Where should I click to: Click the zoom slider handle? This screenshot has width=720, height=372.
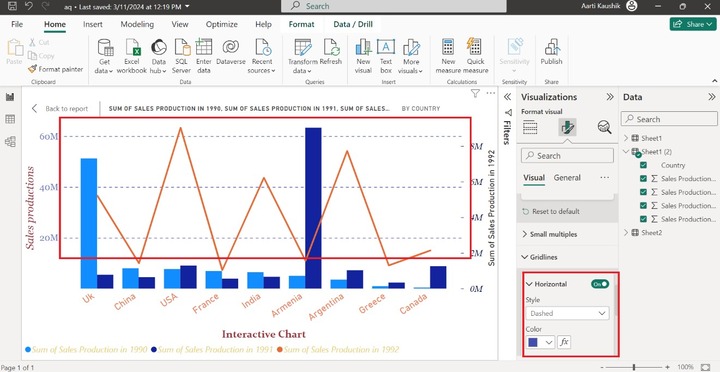pos(634,367)
